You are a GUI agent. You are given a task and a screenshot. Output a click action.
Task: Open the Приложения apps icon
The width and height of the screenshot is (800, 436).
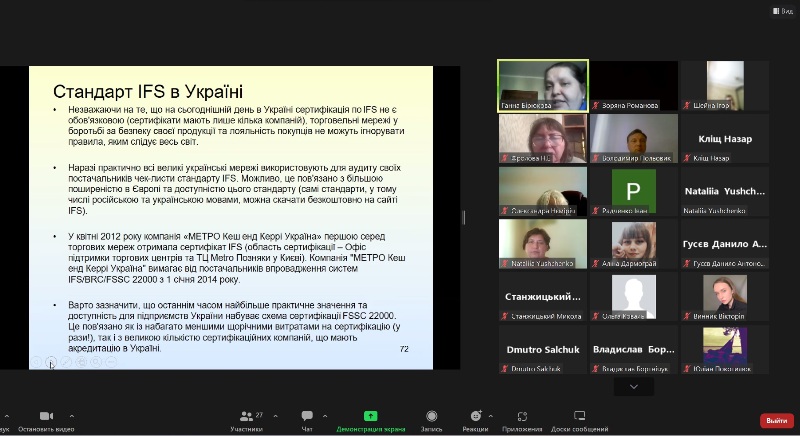point(522,416)
